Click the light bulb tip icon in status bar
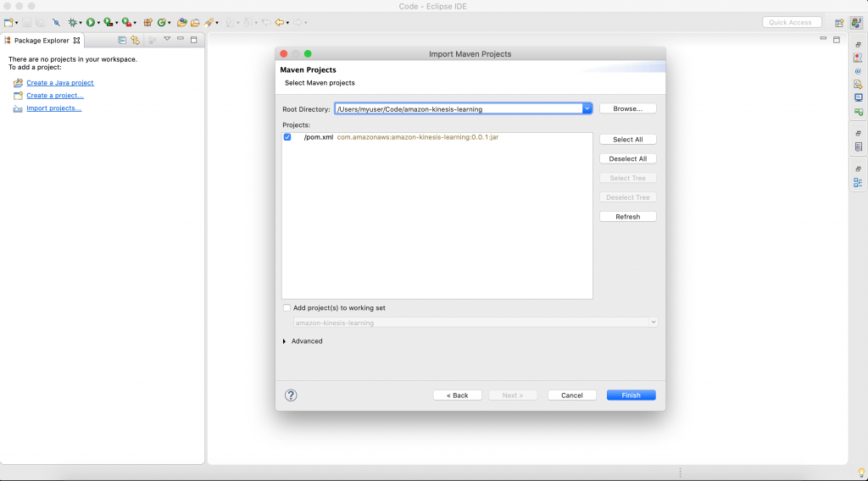This screenshot has height=481, width=868. click(861, 473)
